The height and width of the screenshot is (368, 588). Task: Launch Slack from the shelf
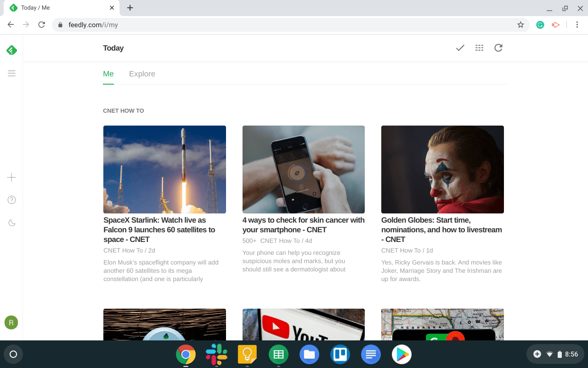[216, 354]
